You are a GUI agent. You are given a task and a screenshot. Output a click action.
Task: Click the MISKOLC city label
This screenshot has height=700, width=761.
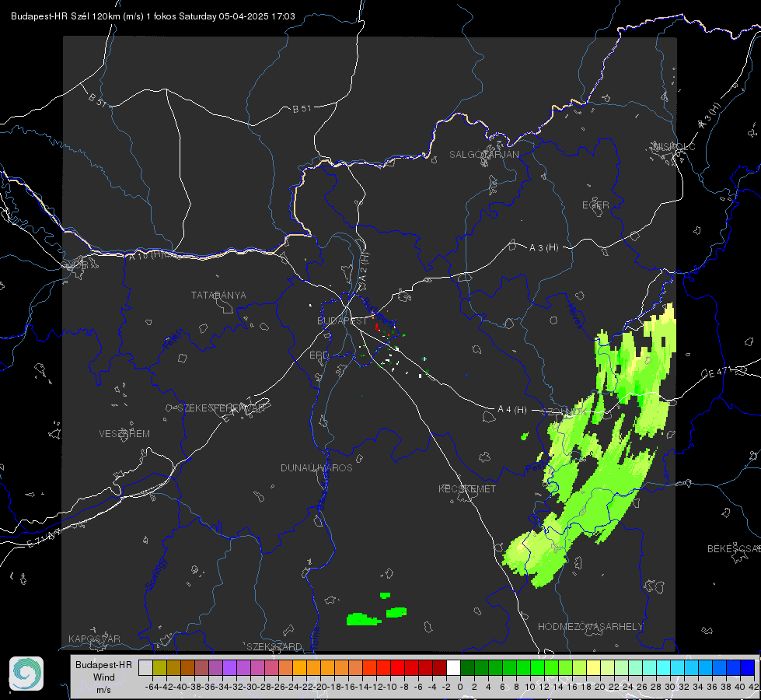click(x=674, y=147)
